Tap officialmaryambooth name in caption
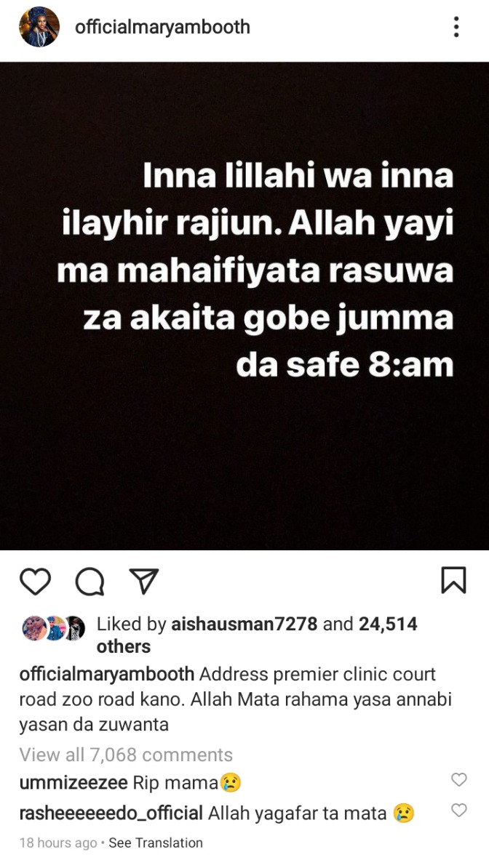 click(x=107, y=675)
